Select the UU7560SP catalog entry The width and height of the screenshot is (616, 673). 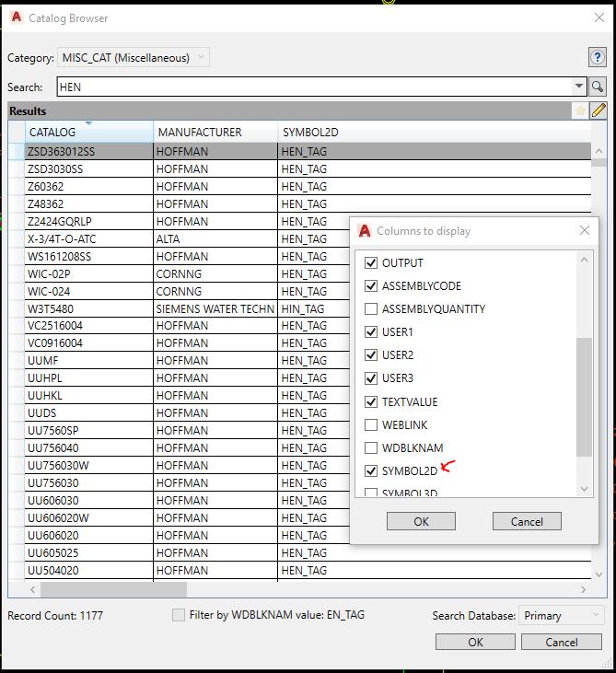point(89,431)
